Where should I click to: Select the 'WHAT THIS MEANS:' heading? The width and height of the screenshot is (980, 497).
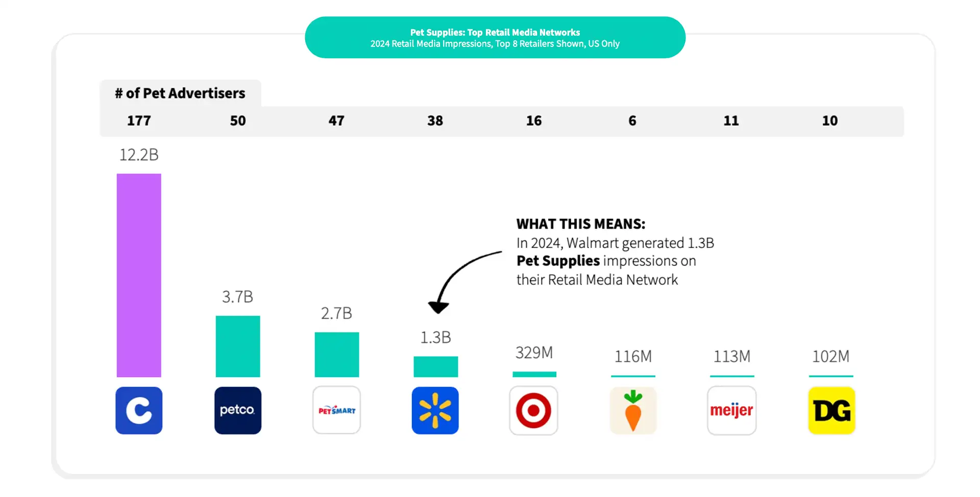[581, 224]
